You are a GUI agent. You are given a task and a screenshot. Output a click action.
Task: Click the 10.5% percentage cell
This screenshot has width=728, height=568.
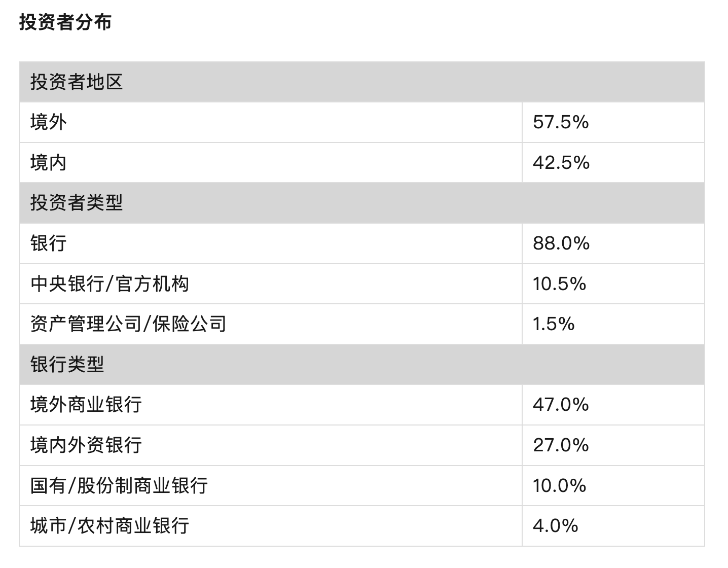tap(559, 283)
